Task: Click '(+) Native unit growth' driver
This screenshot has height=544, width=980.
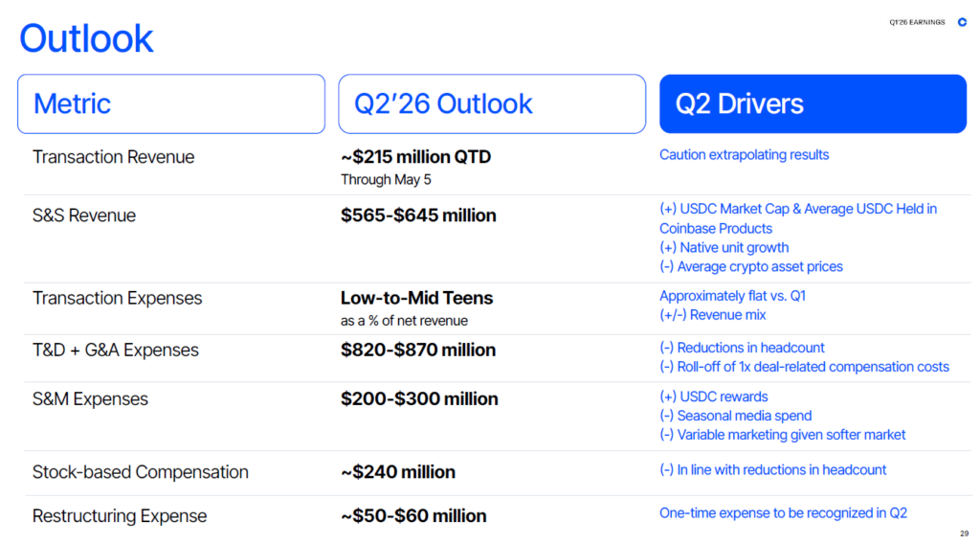Action: coord(724,248)
